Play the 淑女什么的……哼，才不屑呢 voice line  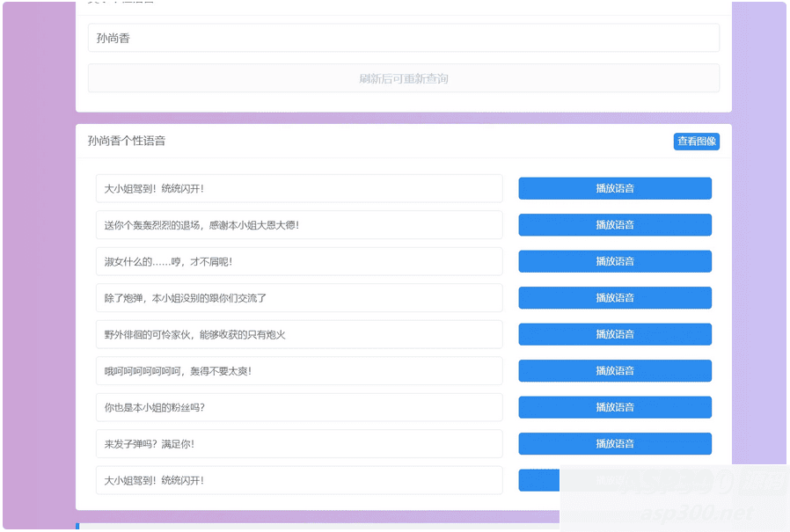614,261
